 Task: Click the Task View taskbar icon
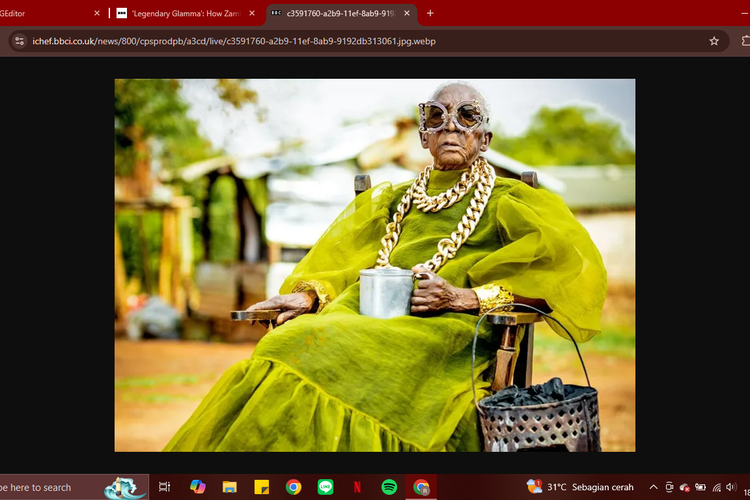pyautogui.click(x=165, y=487)
